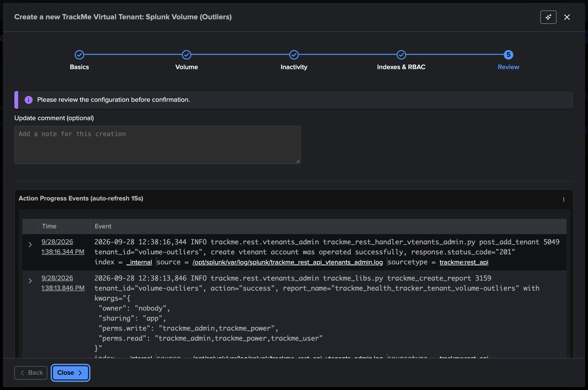
Task: Click the Basics step checkmark circle
Action: (79, 55)
